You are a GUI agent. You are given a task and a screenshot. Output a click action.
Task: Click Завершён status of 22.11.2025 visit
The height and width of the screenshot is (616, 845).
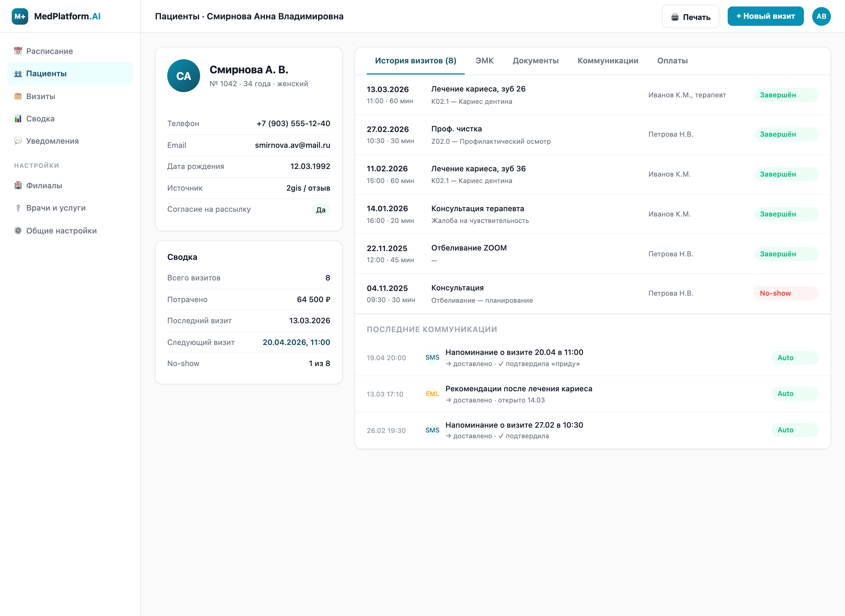[786, 254]
